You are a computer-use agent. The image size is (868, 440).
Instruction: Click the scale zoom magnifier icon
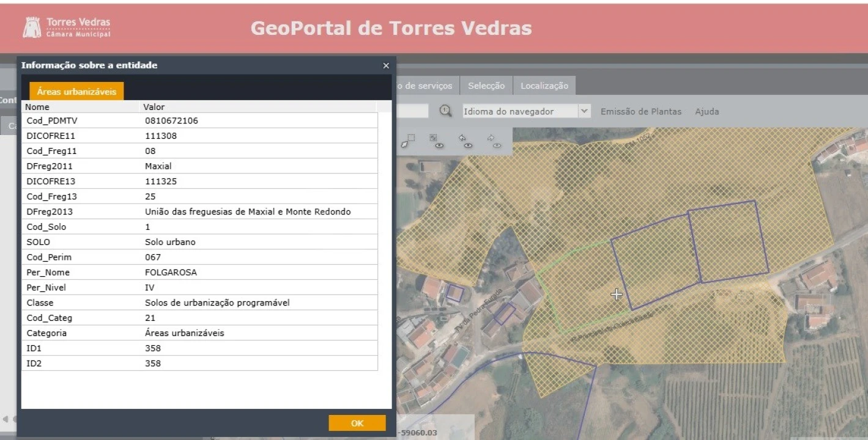coord(445,111)
